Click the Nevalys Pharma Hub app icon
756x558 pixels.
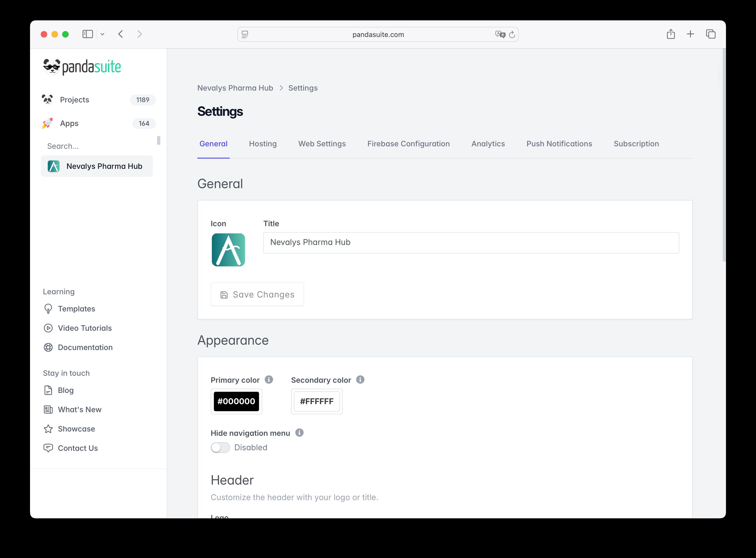[x=53, y=166]
